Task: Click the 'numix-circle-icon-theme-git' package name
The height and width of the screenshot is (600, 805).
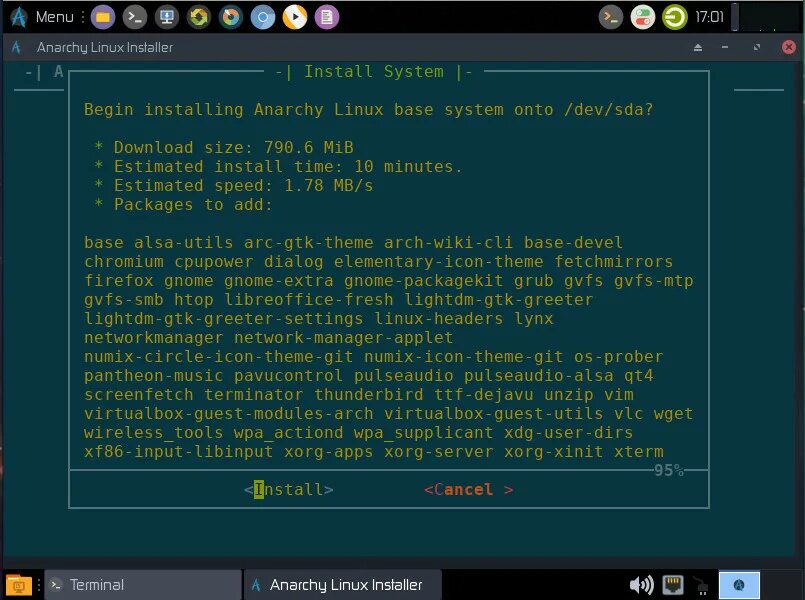Action: (219, 356)
